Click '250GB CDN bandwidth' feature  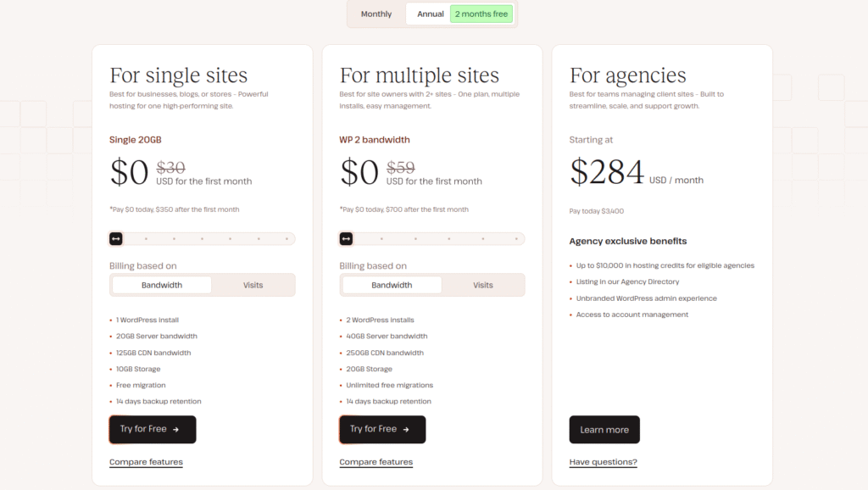385,353
